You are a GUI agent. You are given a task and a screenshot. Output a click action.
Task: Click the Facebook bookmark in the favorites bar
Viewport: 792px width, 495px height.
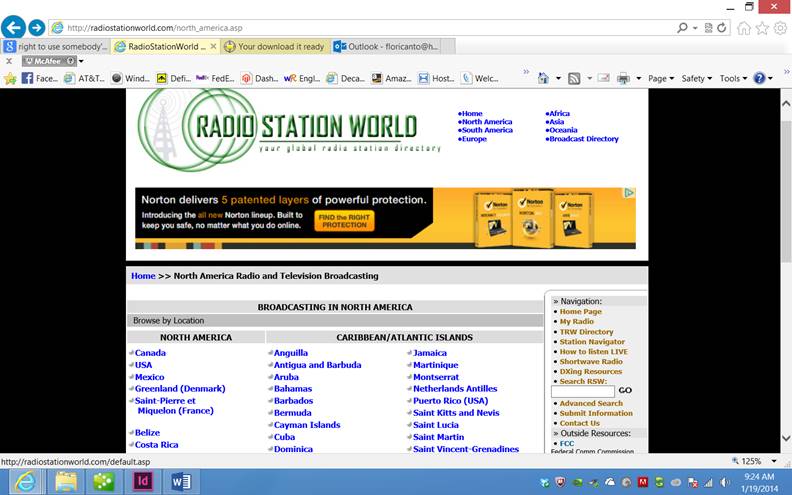point(40,78)
